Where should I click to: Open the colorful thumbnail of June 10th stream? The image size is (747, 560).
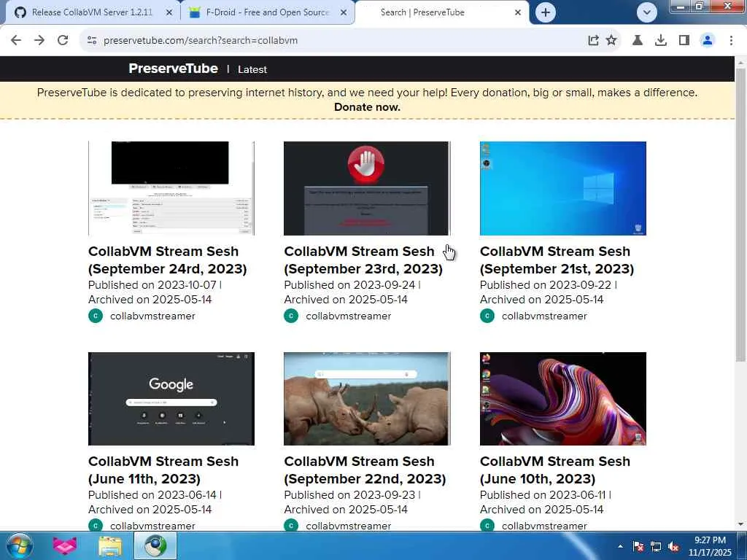pyautogui.click(x=562, y=399)
